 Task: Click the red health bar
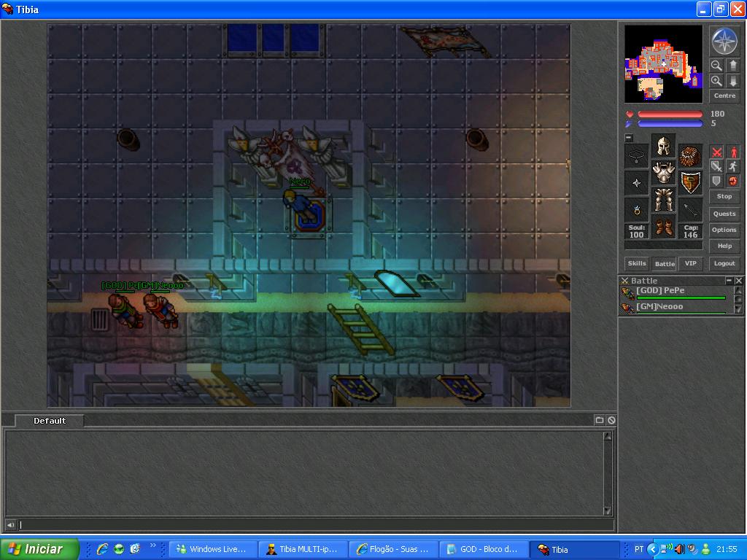point(670,114)
